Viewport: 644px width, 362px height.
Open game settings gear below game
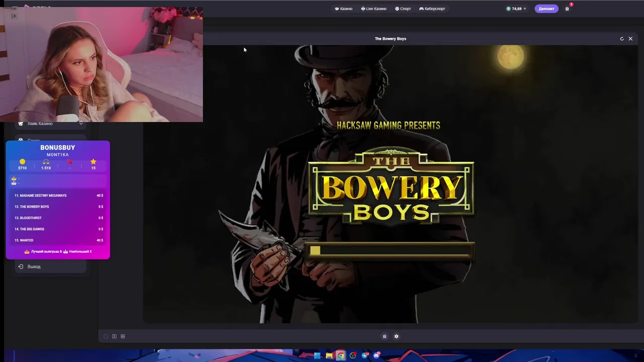point(396,336)
